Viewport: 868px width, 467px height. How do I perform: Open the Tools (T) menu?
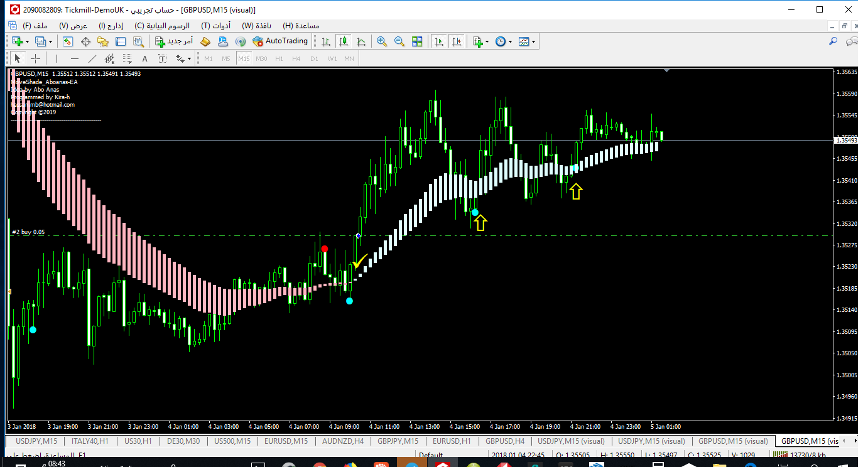(215, 26)
